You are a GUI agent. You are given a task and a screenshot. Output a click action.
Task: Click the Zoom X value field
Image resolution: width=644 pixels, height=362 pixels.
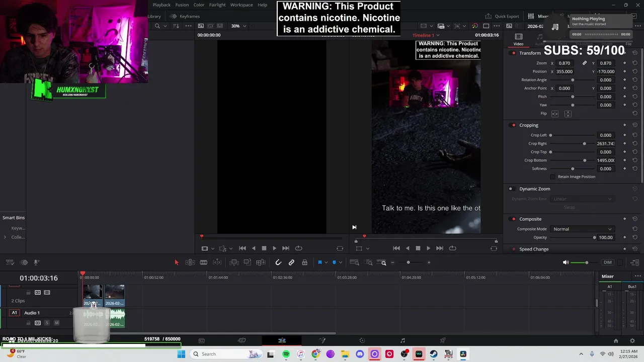pyautogui.click(x=565, y=63)
